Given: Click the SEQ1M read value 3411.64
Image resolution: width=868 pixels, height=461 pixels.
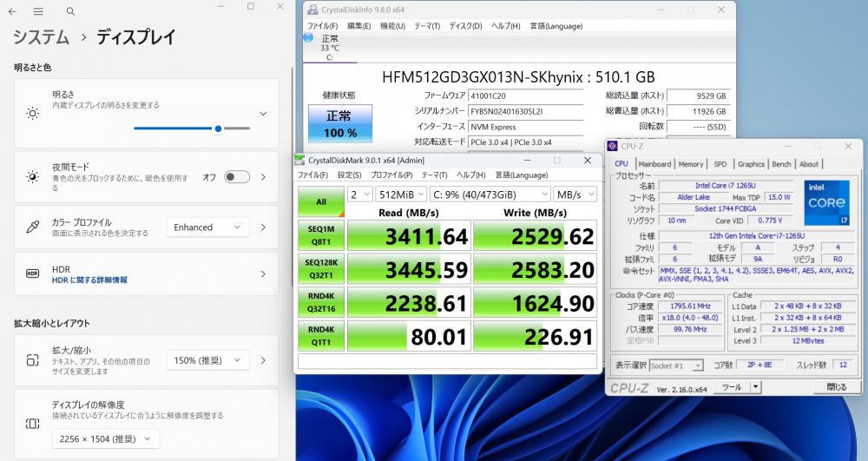Looking at the screenshot, I should click(409, 236).
